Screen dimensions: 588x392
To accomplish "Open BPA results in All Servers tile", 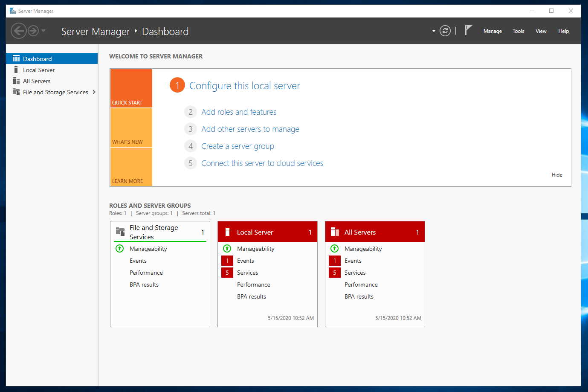I will 359,296.
